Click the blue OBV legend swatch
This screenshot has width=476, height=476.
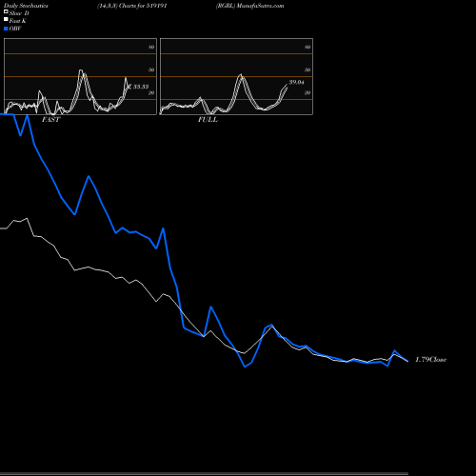(6, 29)
